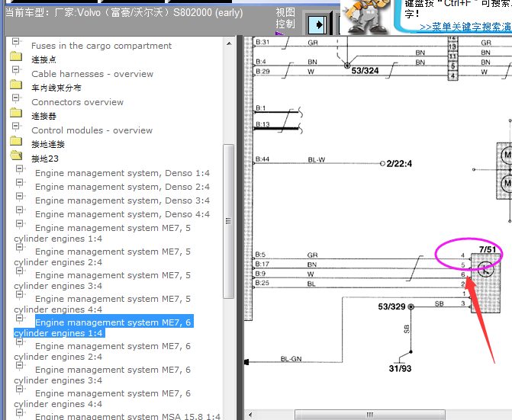Image resolution: width=512 pixels, height=420 pixels.
Task: Click page icon beside Cable harnesses - overview
Action: tap(17, 70)
